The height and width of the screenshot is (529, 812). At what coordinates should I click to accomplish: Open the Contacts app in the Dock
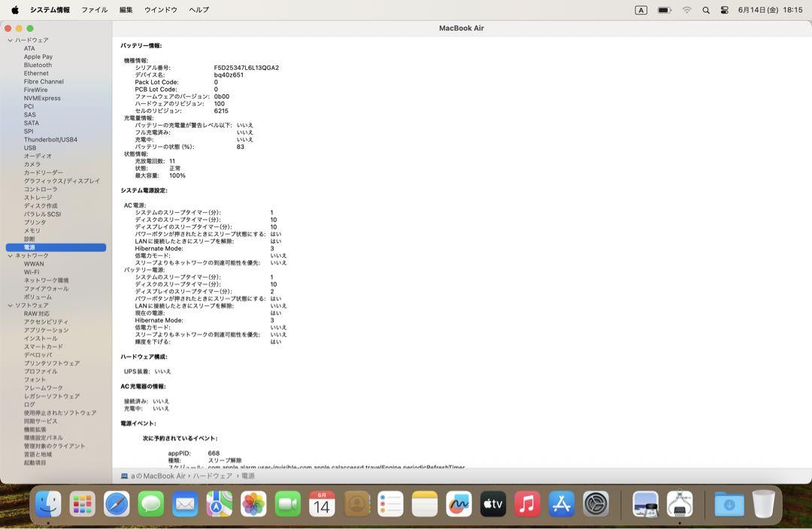pos(356,503)
